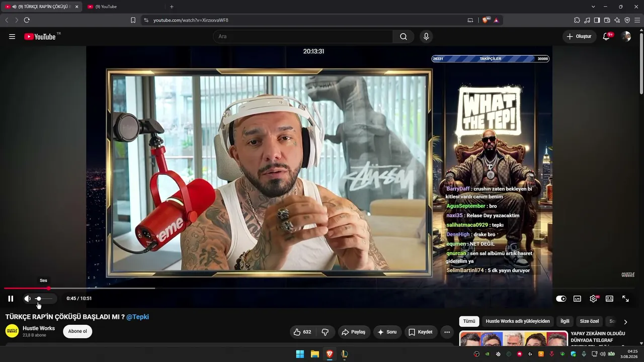
Task: View site information for youtube.com
Action: click(x=146, y=20)
